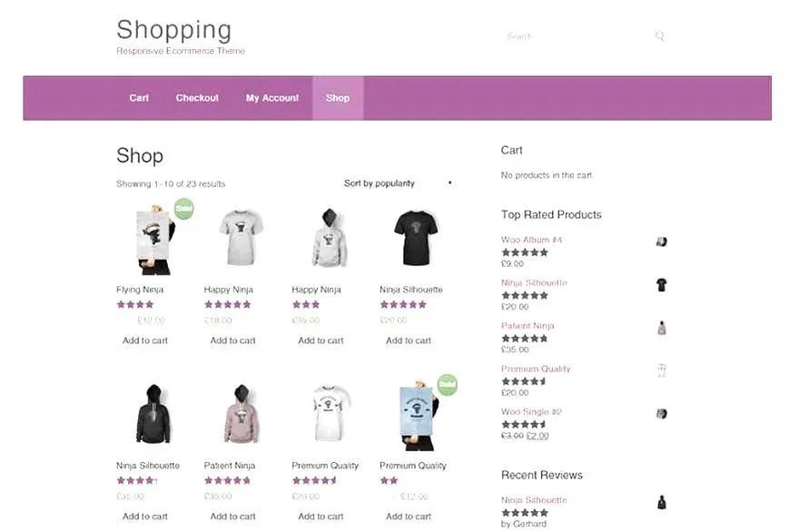Click the Shopping site title
Screen dimensions: 799x532
click(173, 29)
